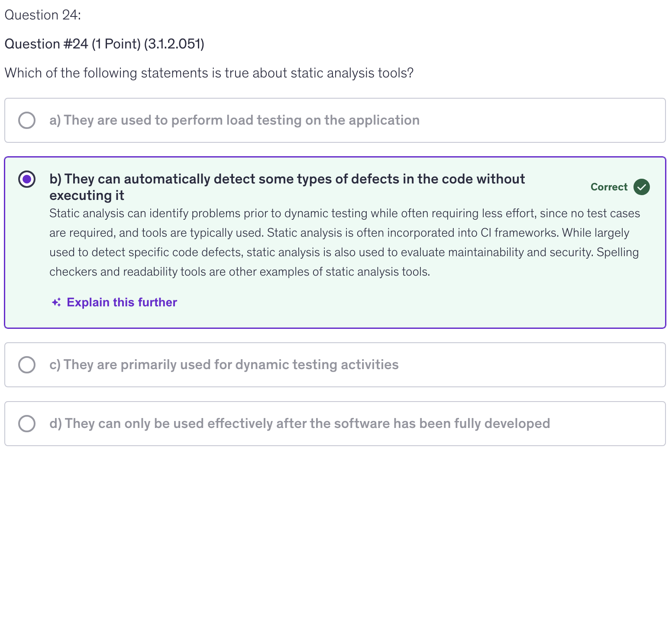Select radio button for option d
The image size is (672, 643).
point(27,424)
